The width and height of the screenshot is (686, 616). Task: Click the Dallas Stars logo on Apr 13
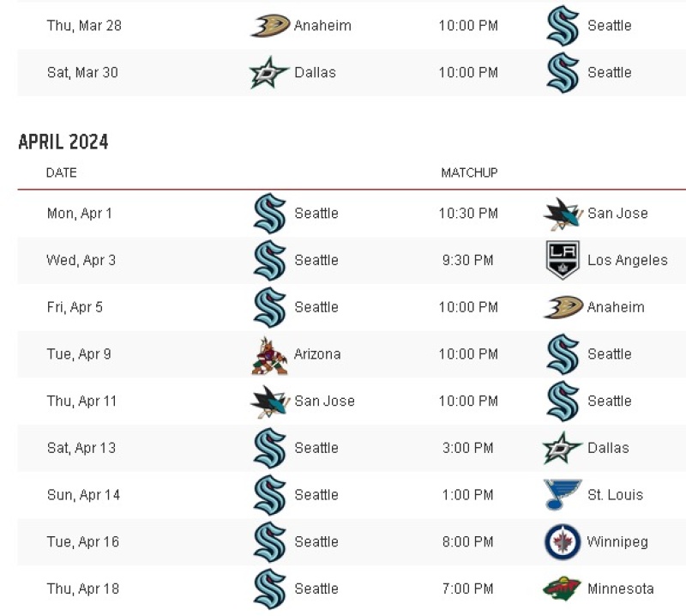[563, 448]
